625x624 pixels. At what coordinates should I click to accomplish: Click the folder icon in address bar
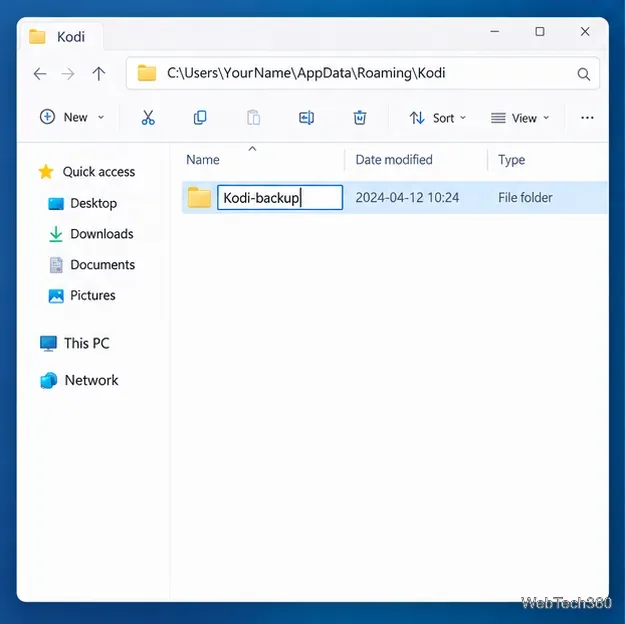pyautogui.click(x=147, y=73)
